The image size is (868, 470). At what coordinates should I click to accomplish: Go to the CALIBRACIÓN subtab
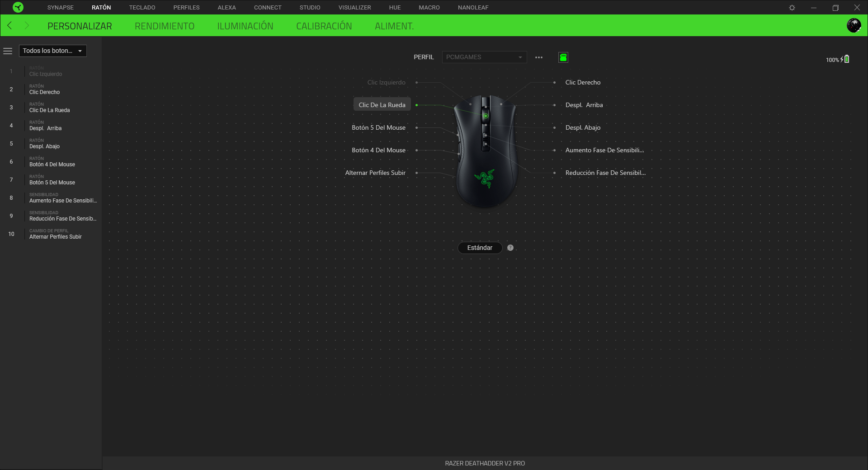(x=324, y=26)
